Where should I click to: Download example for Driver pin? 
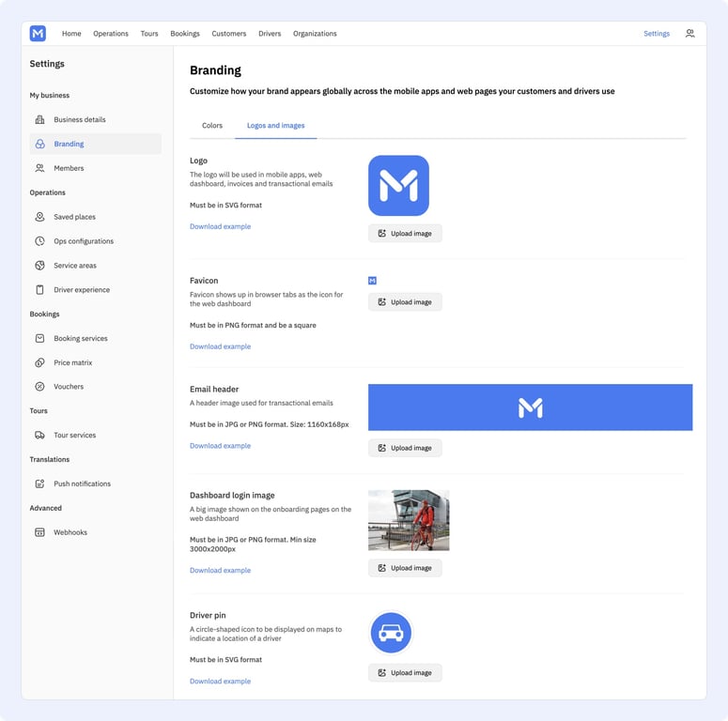click(x=220, y=681)
